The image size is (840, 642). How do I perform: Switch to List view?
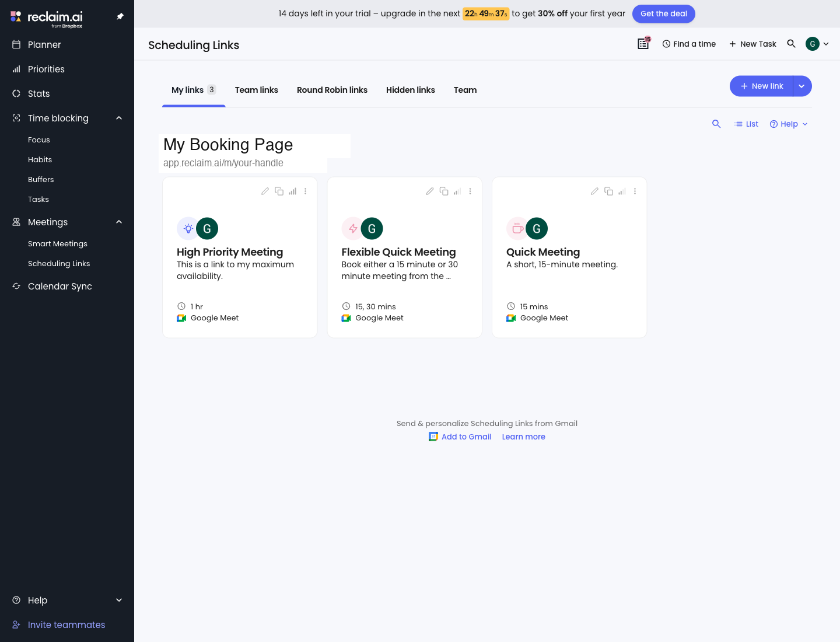point(747,124)
